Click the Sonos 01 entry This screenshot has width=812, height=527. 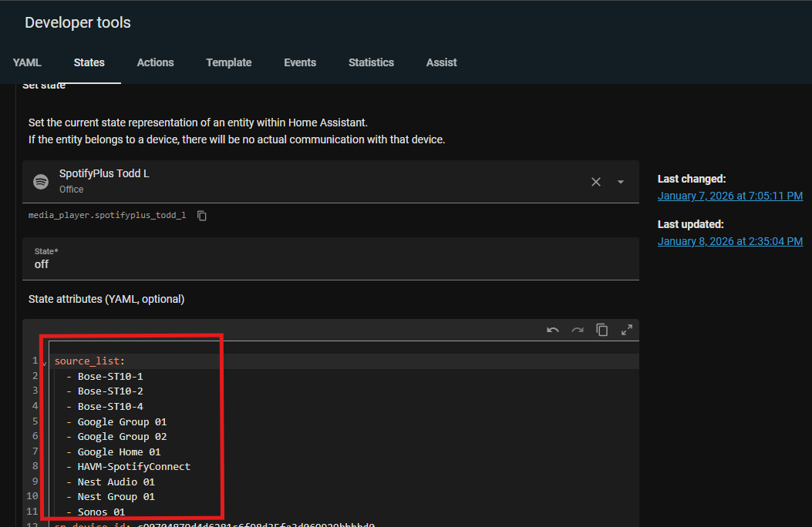coord(101,512)
